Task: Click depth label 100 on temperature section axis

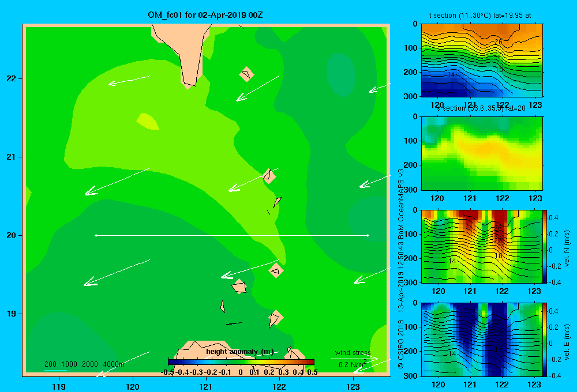Action: 410,48
